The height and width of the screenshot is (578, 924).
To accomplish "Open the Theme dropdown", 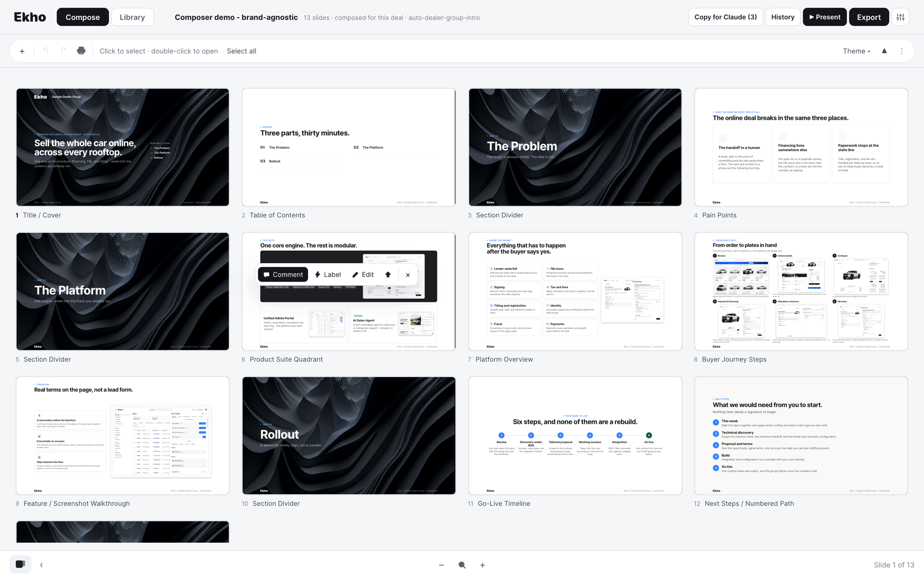I will [x=856, y=51].
